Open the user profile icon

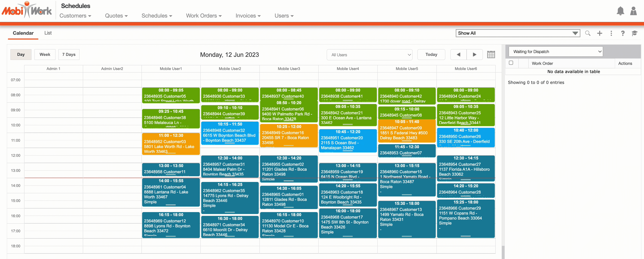point(633,11)
